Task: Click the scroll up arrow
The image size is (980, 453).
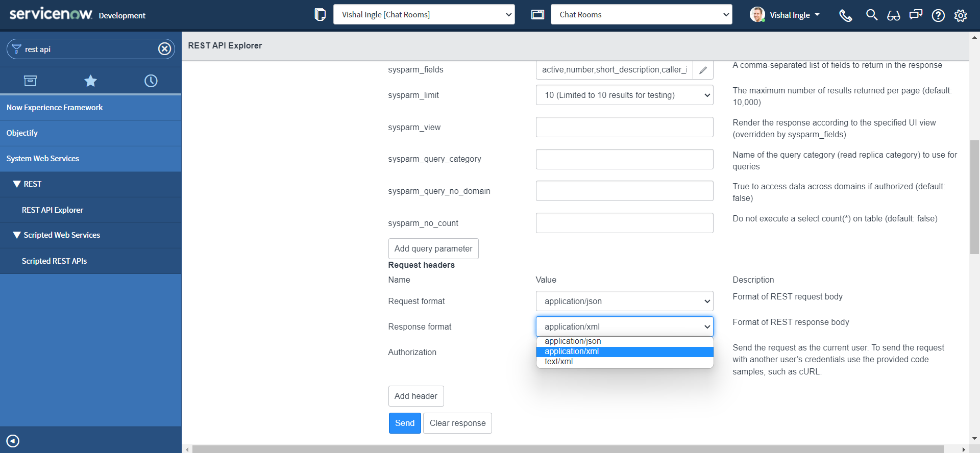Action: tap(974, 37)
